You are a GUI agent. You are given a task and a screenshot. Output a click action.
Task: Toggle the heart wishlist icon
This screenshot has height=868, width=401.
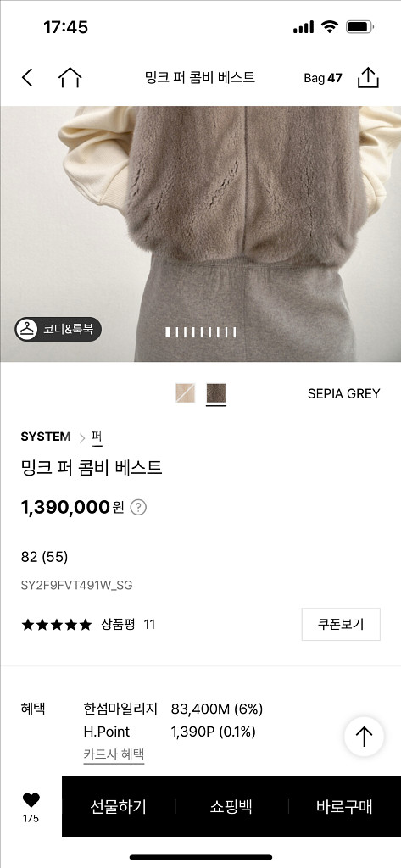pyautogui.click(x=31, y=800)
